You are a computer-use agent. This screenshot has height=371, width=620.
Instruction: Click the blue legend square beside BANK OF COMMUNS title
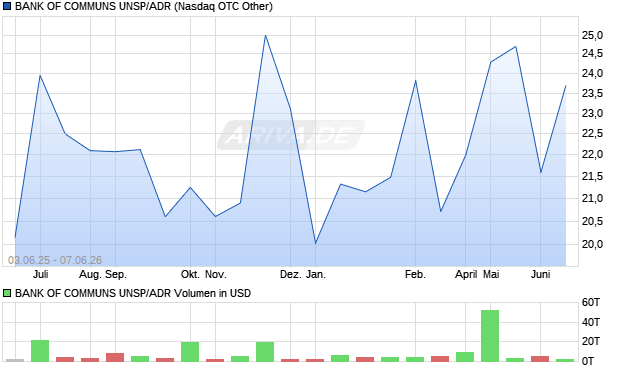pyautogui.click(x=7, y=6)
